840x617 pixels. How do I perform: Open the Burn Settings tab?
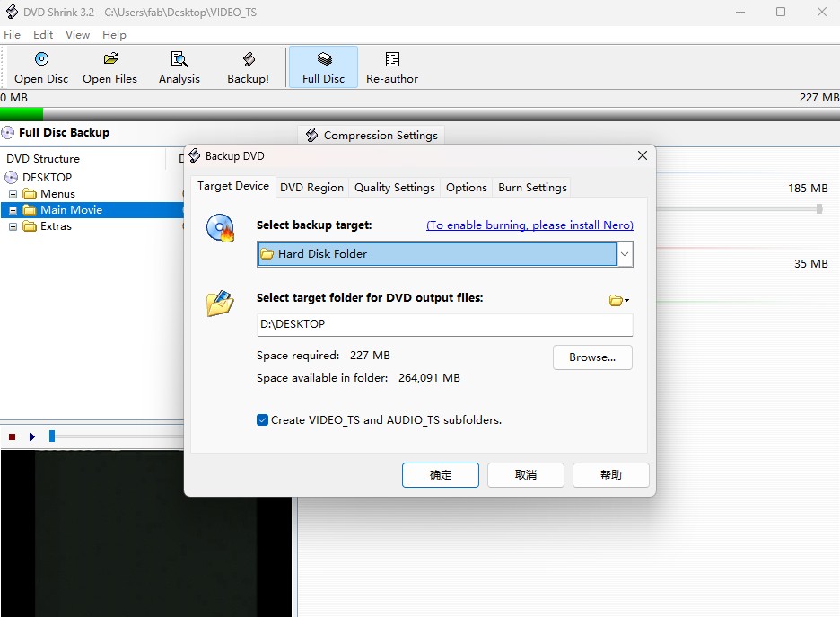pos(531,187)
